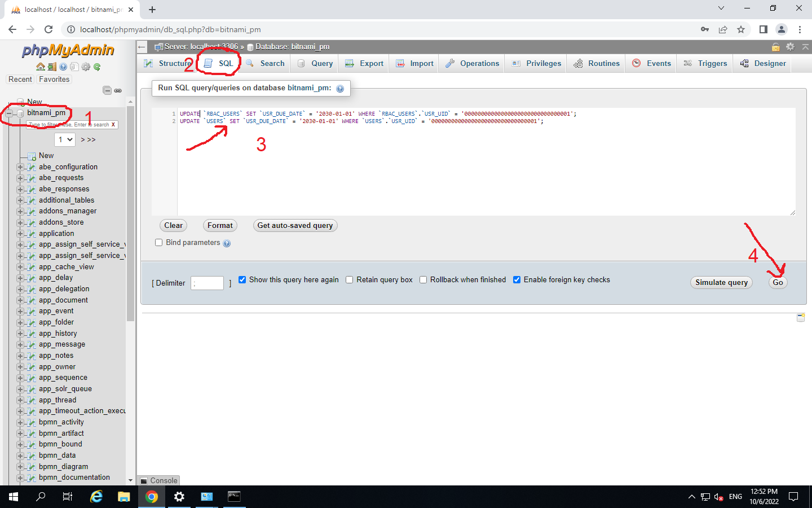The image size is (812, 508).
Task: Uncheck Show this query here again
Action: 242,280
